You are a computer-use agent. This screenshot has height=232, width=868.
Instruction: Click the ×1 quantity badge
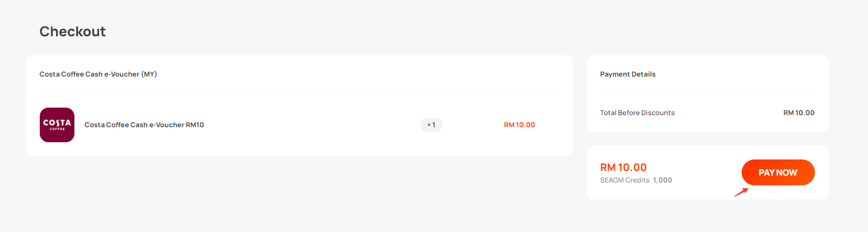pyautogui.click(x=431, y=125)
